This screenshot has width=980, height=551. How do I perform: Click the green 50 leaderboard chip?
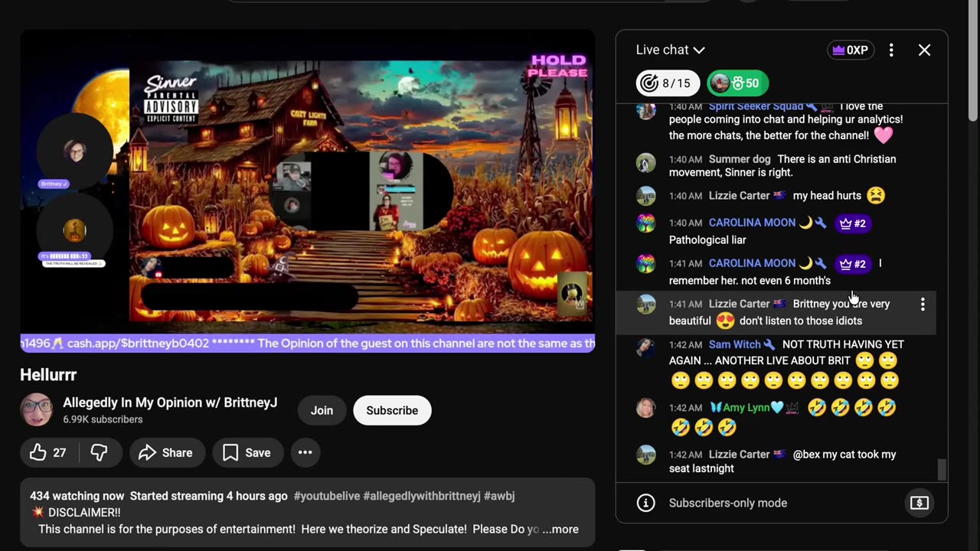[737, 83]
